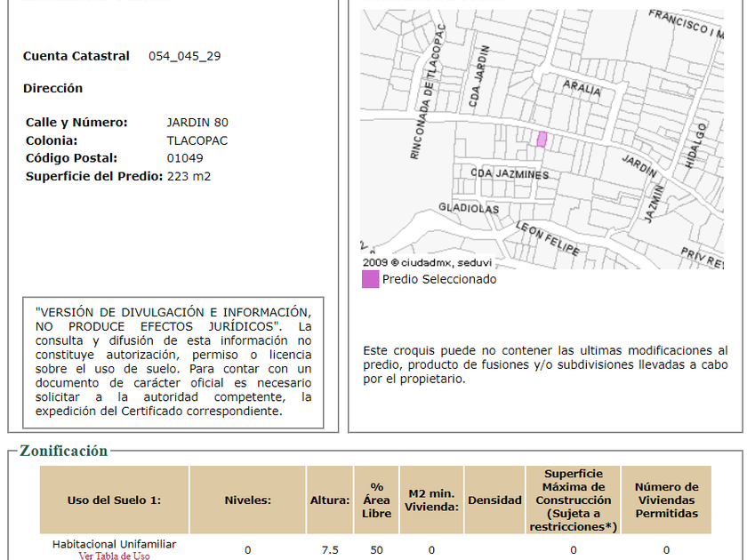Click the ARALIA street label on map
747x560 pixels.
[582, 88]
